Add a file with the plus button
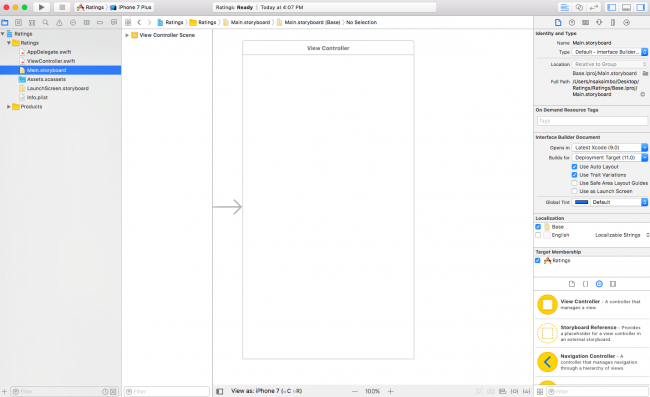Screen dimensions: 650x397 5,392
